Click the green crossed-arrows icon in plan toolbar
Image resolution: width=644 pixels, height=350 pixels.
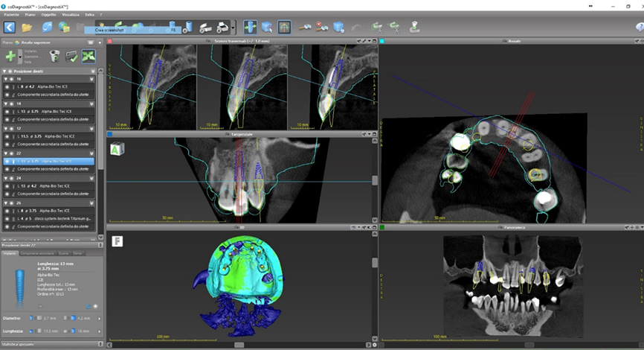pos(88,56)
